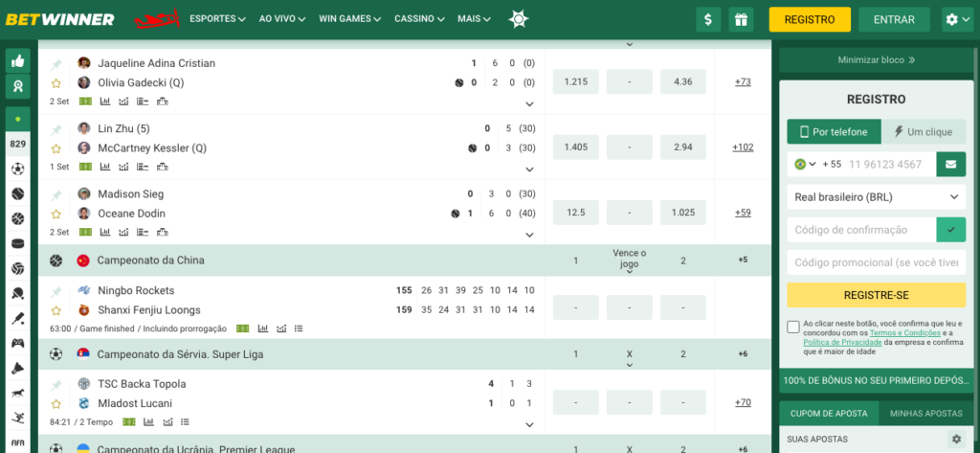The width and height of the screenshot is (980, 453).
Task: Open bet slip settings gear icon
Action: (956, 440)
